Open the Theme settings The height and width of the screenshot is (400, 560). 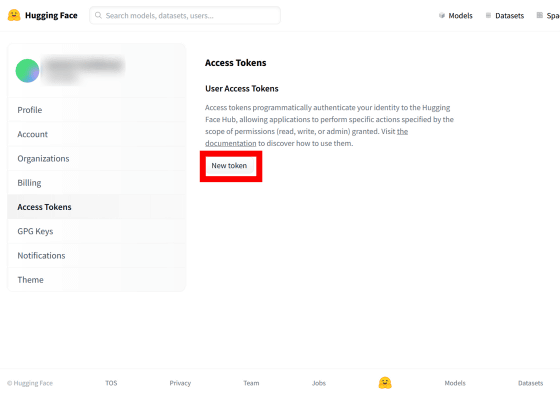coord(96,280)
